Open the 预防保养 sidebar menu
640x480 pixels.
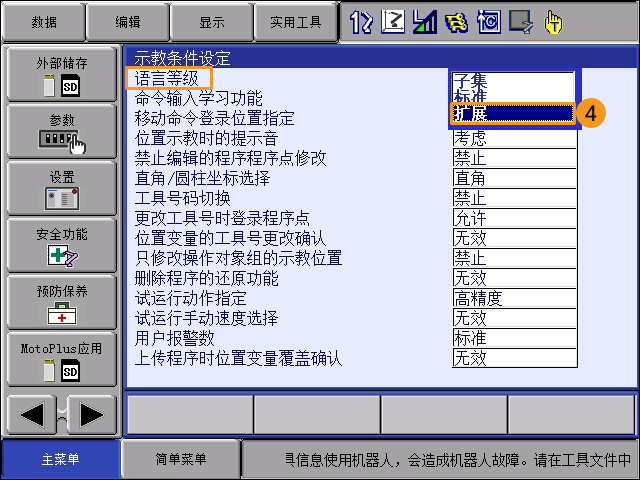[62, 302]
